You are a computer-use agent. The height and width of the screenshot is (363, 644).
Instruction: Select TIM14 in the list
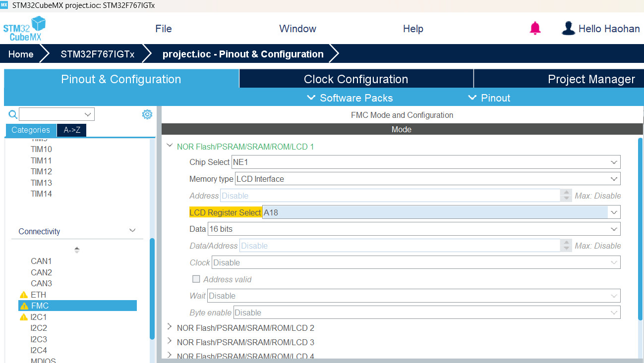pos(41,194)
